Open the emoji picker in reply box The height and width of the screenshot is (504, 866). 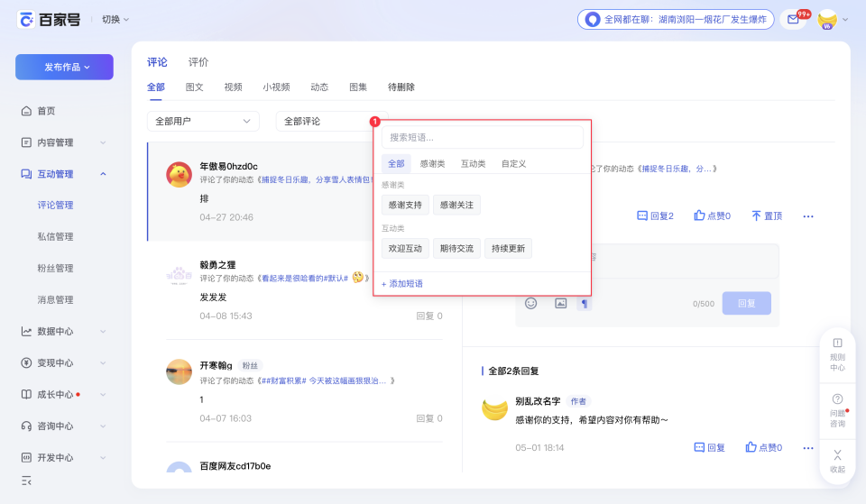(x=530, y=303)
